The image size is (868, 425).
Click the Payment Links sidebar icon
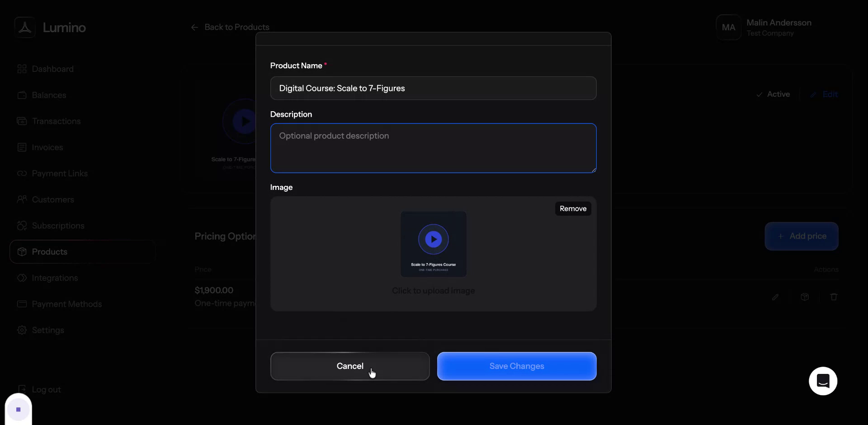[x=22, y=174]
